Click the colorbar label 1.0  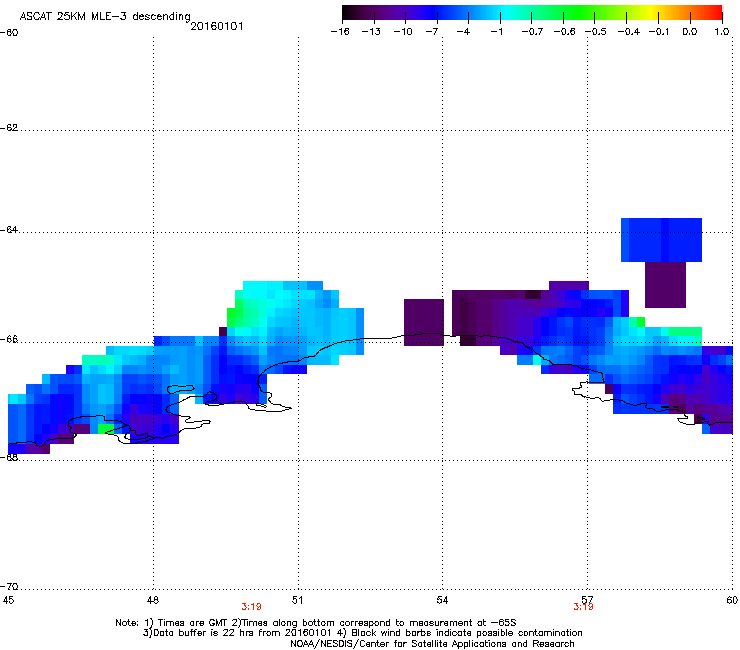[x=722, y=32]
